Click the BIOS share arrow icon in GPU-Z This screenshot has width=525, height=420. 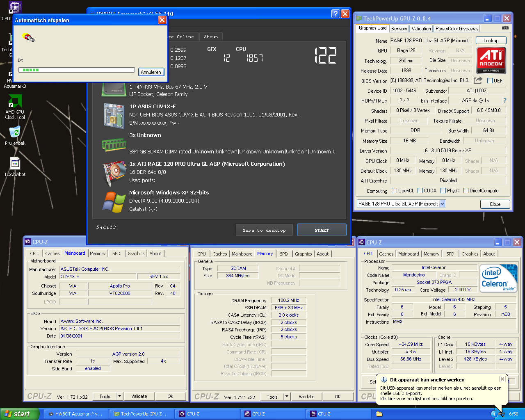point(478,80)
